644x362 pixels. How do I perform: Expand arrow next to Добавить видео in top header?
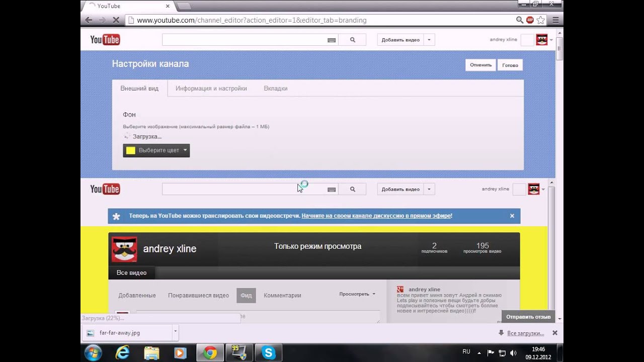tap(429, 40)
